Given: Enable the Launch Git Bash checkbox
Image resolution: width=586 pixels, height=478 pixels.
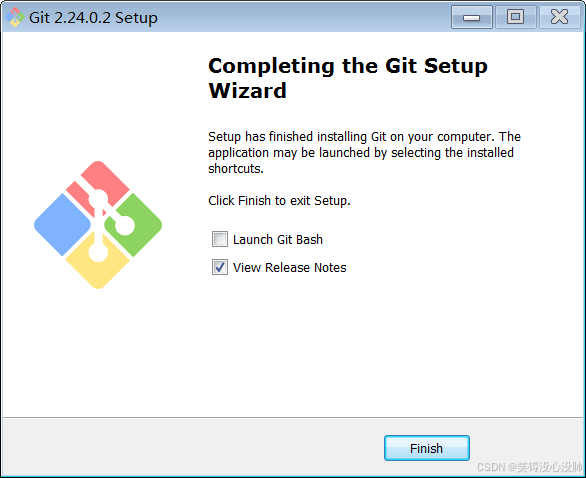Looking at the screenshot, I should point(220,239).
